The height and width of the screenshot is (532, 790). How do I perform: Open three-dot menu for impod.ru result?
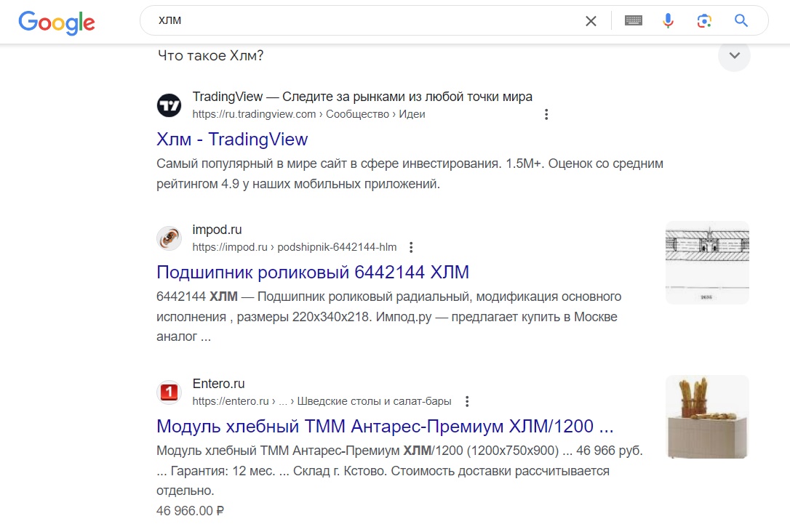pos(411,247)
